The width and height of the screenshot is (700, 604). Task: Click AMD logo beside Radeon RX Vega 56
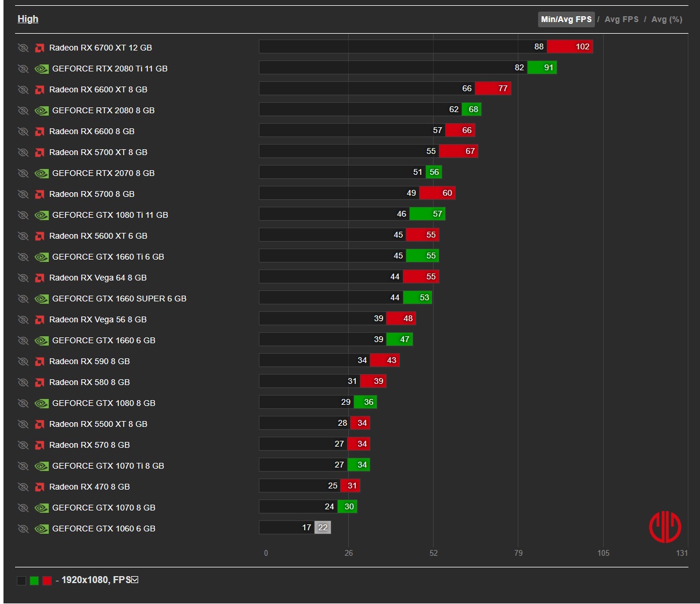click(x=39, y=319)
